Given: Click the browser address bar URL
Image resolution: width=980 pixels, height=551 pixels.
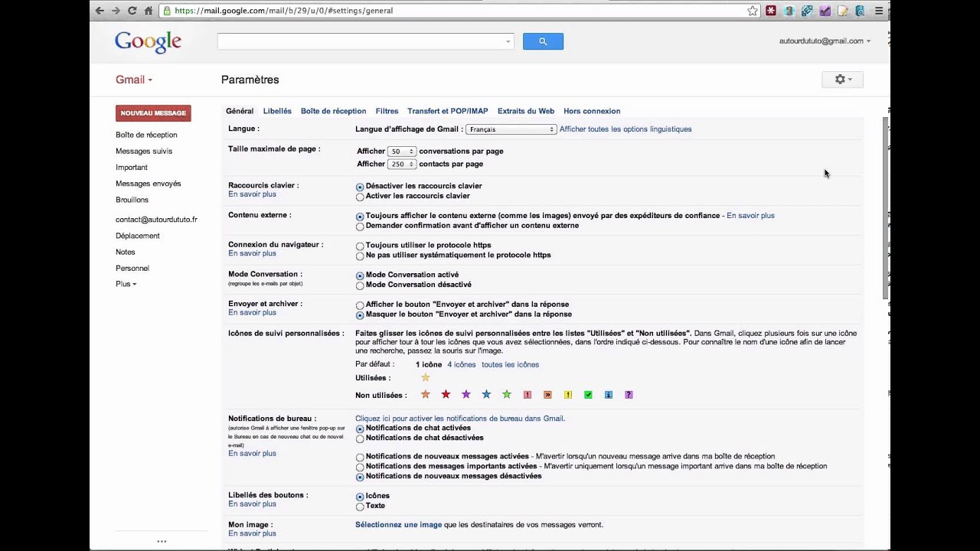Looking at the screenshot, I should [x=283, y=11].
